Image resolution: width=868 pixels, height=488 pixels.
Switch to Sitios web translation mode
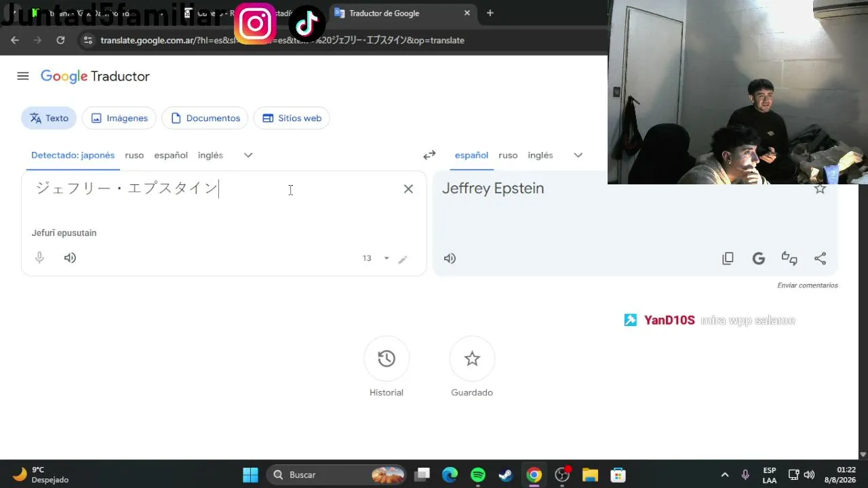click(x=292, y=118)
